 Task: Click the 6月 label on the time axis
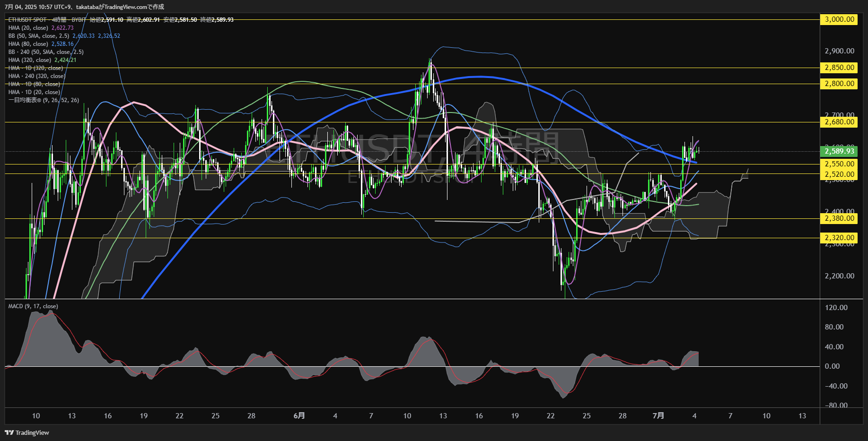(x=299, y=416)
